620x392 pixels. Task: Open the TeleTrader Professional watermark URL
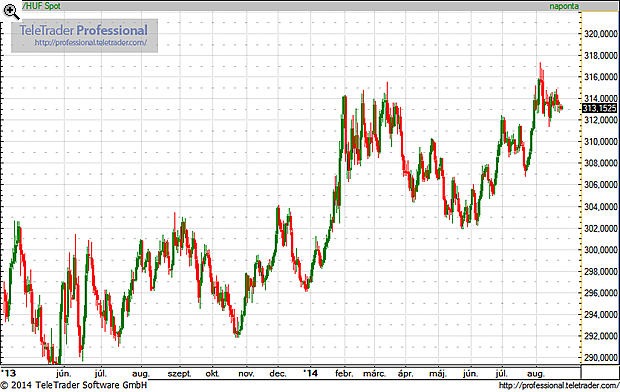(91, 42)
